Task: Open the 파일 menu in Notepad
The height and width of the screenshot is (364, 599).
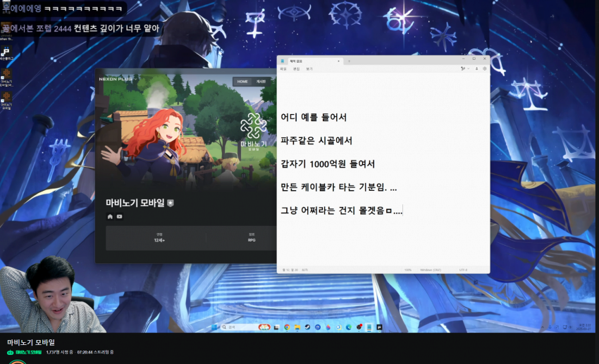Action: tap(283, 69)
